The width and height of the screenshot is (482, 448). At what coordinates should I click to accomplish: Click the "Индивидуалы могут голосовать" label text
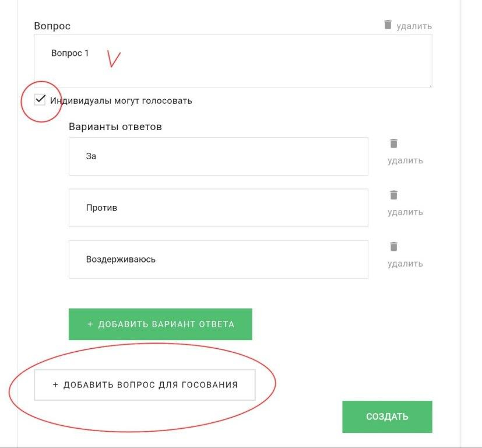(x=121, y=100)
